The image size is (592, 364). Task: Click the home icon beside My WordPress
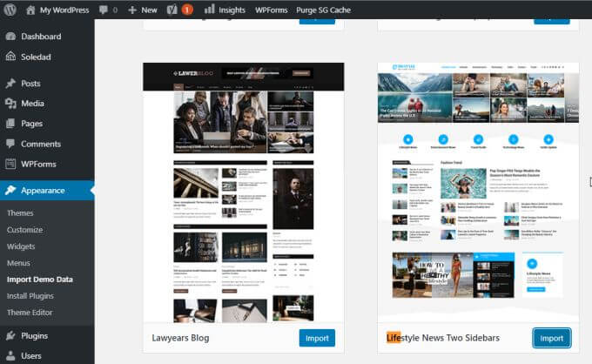click(30, 10)
